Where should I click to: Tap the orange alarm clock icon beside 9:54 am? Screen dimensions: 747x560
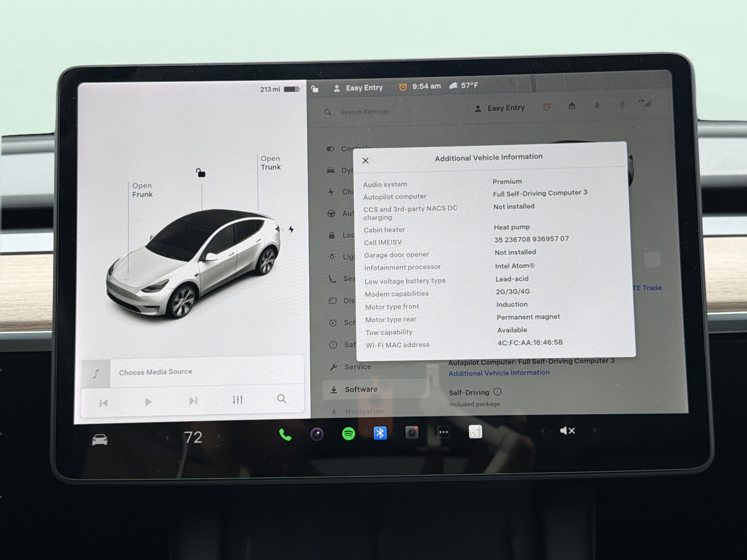[x=403, y=87]
